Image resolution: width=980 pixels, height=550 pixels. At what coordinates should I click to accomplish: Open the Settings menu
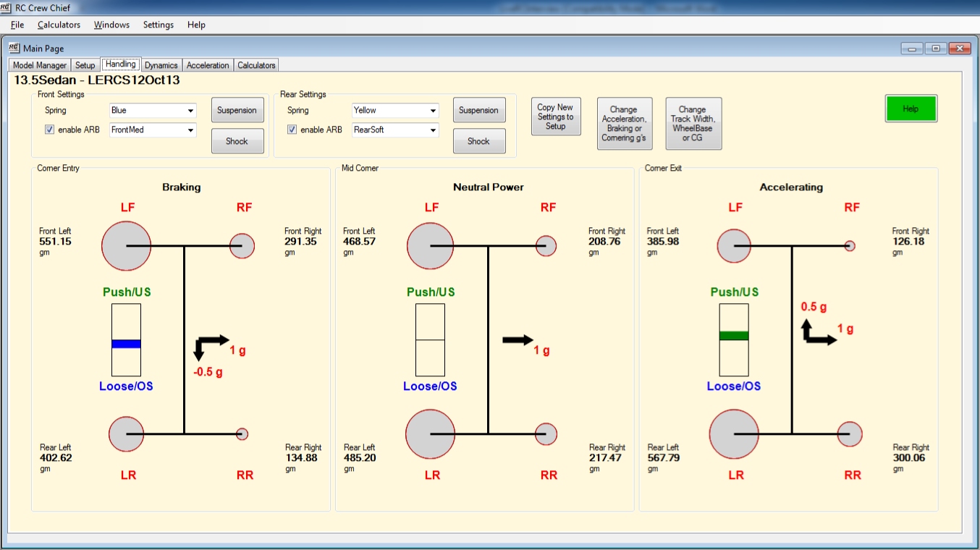tap(158, 25)
